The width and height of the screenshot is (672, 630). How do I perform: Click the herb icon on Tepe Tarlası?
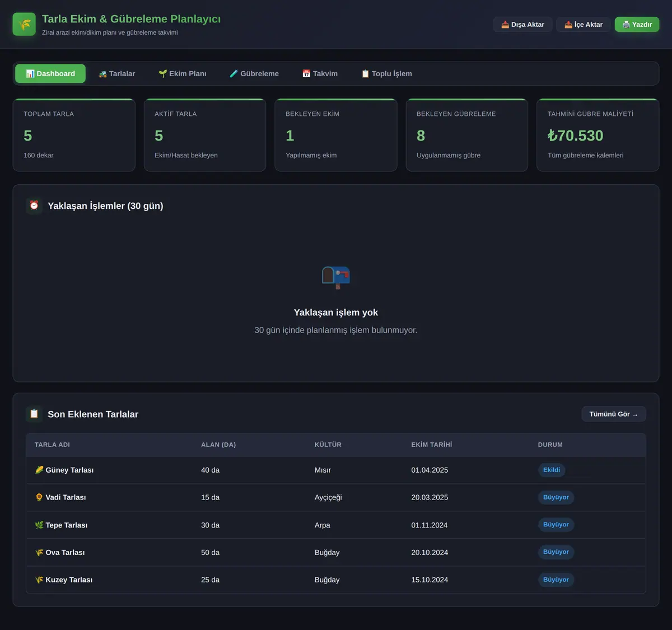tap(39, 525)
